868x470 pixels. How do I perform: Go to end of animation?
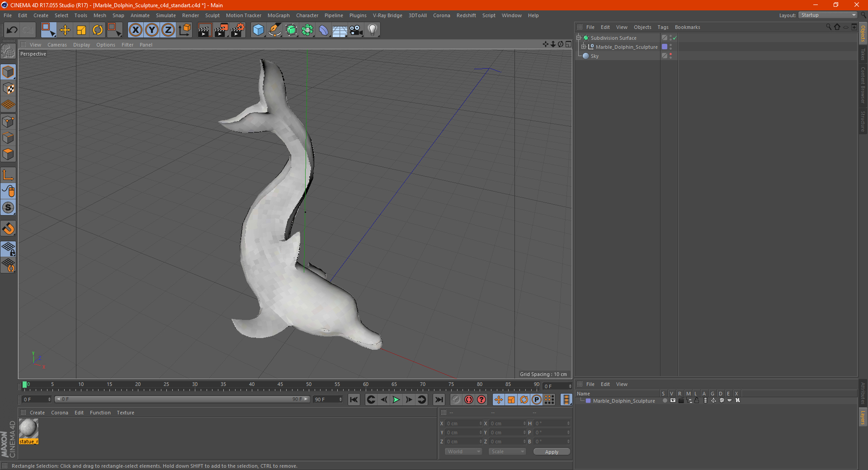pos(439,399)
